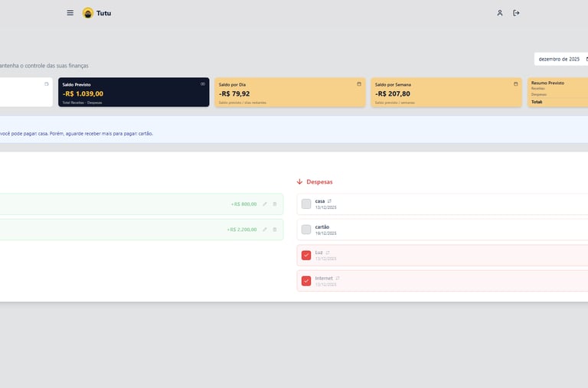Click the cartão expense name
The image size is (588, 388).
point(322,227)
